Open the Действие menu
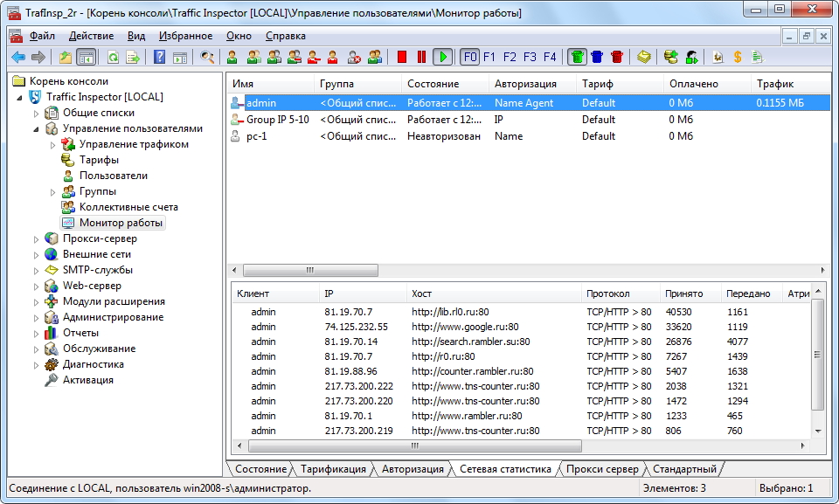839x504 pixels. (x=92, y=36)
